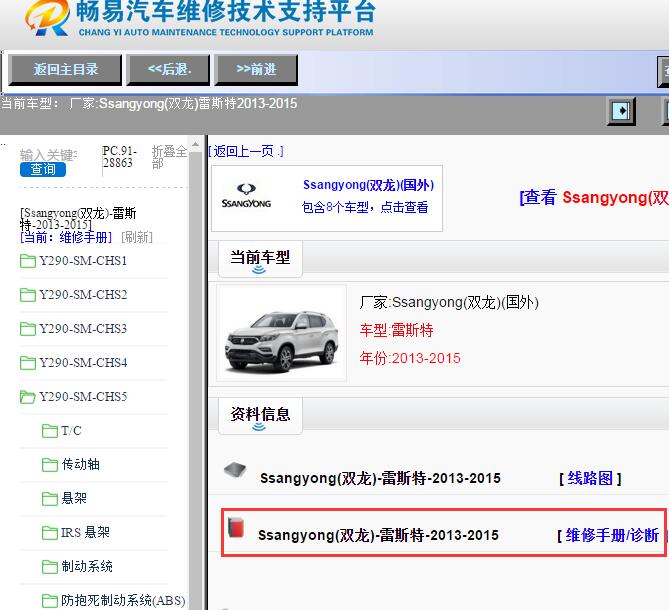Select the 资料信息 tab header
Screen dimensions: 669x610
click(260, 416)
